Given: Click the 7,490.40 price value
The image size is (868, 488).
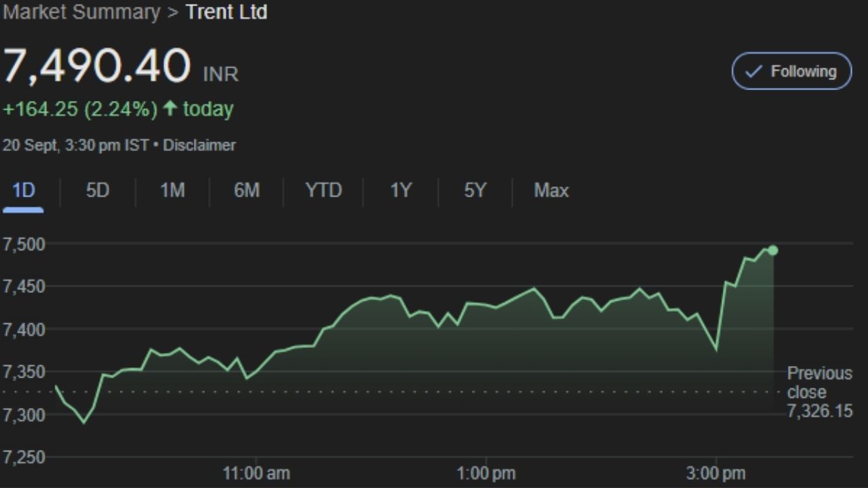Looking at the screenshot, I should point(97,66).
